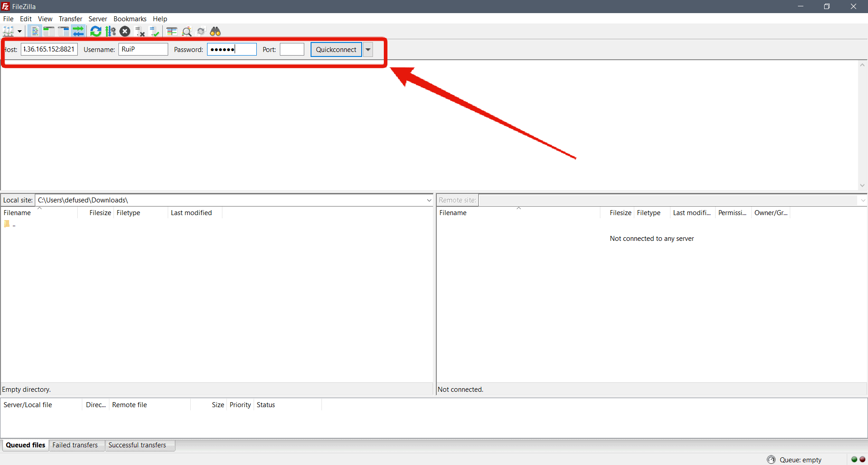Refresh file and folder lists
This screenshot has height=465, width=868.
click(x=96, y=31)
